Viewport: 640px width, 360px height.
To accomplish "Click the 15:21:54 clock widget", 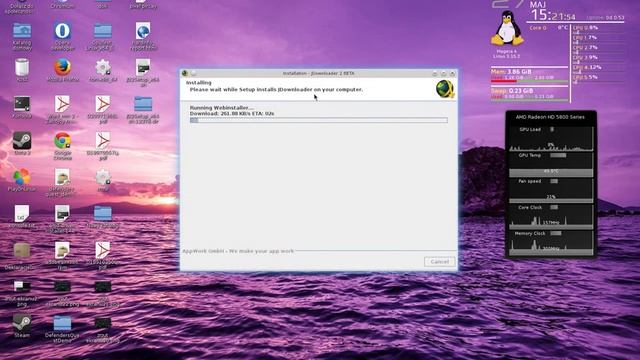I will (553, 16).
